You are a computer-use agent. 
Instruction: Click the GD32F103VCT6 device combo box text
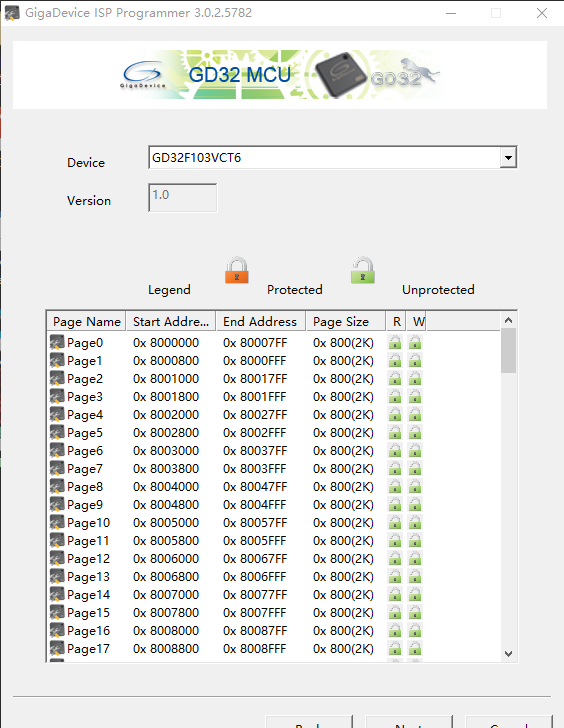click(196, 158)
